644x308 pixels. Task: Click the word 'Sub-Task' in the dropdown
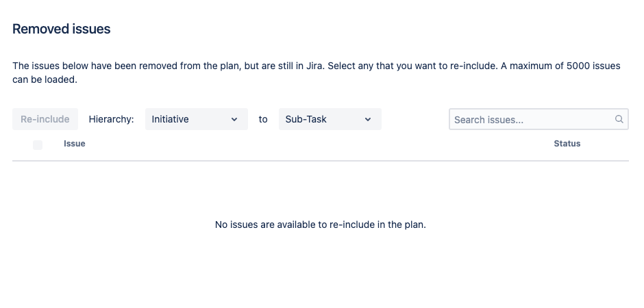pos(306,119)
